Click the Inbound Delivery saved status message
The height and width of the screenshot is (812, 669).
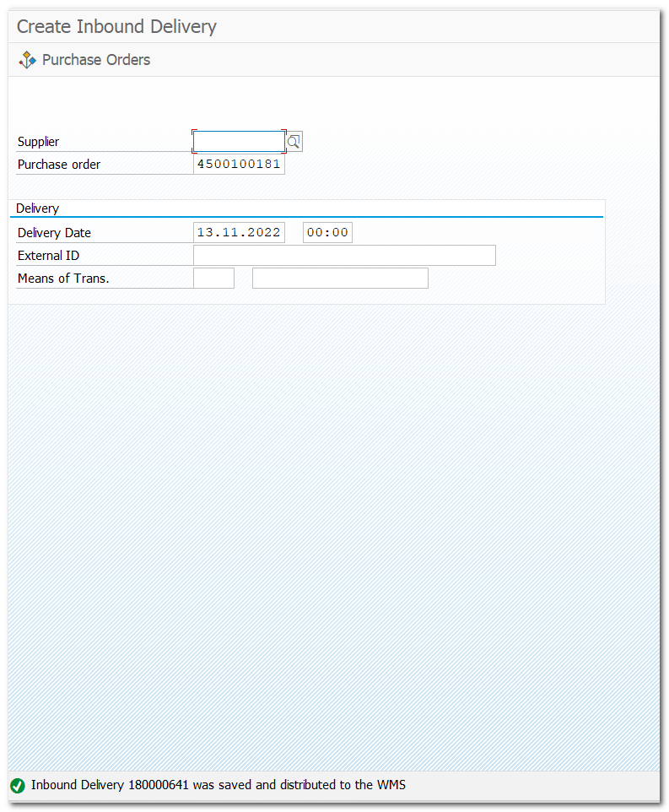[x=219, y=786]
